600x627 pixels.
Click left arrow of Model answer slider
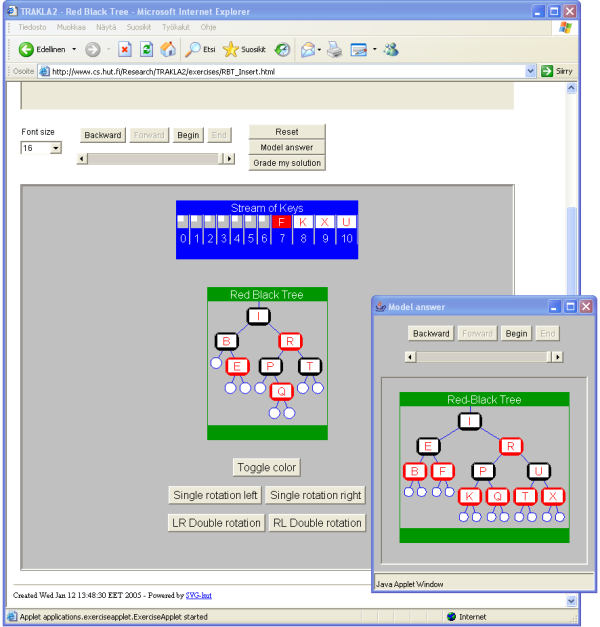coord(410,357)
